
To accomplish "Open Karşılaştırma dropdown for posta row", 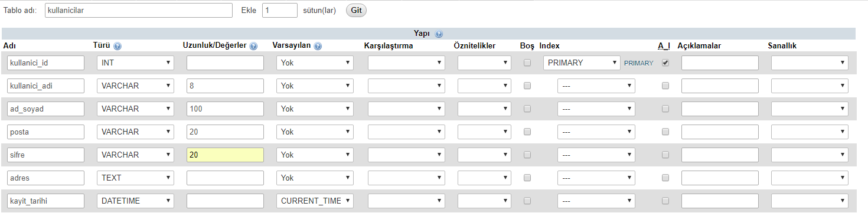I will (x=406, y=132).
